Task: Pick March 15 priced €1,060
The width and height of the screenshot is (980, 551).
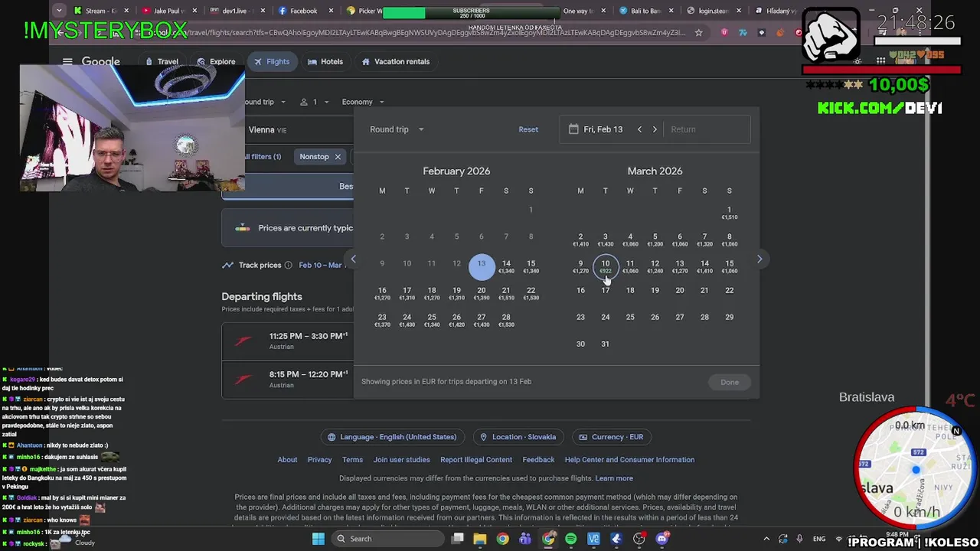Action: point(729,266)
